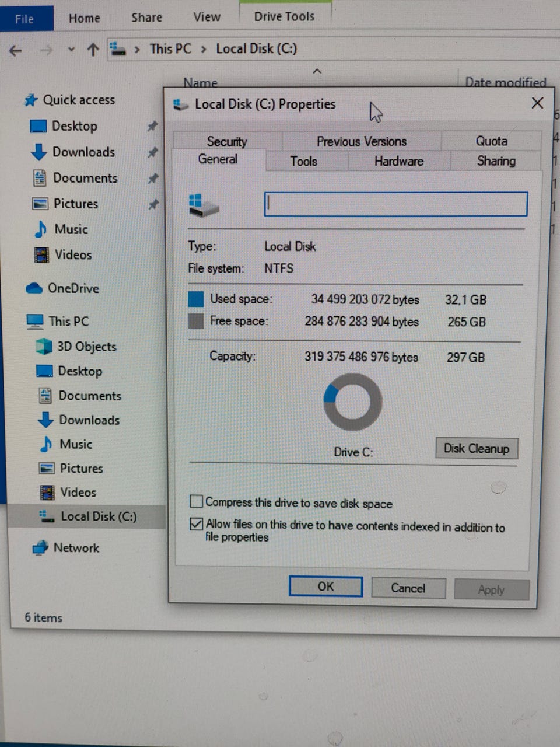Click pin icon next to Documents
Screen dimensions: 560x747
pyautogui.click(x=153, y=179)
